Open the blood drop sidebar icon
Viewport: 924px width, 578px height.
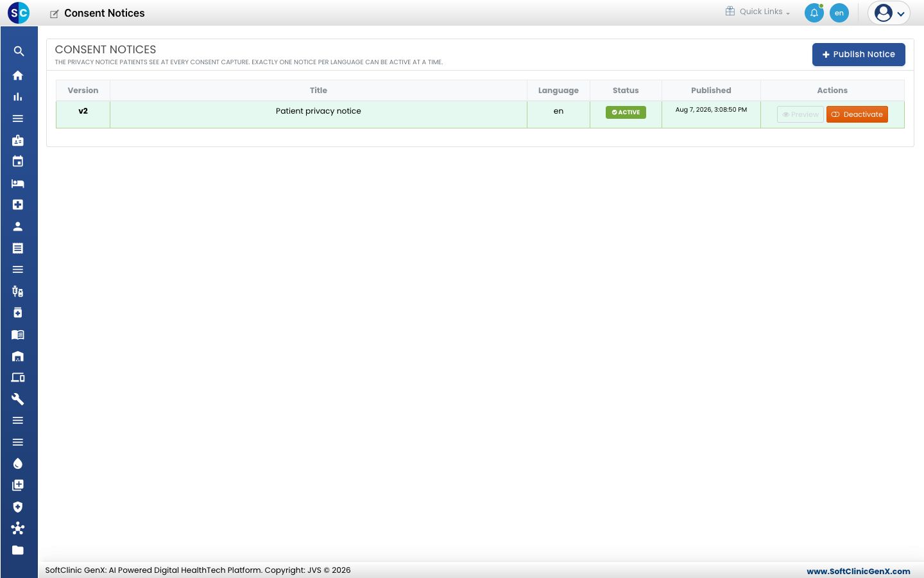[x=18, y=464]
